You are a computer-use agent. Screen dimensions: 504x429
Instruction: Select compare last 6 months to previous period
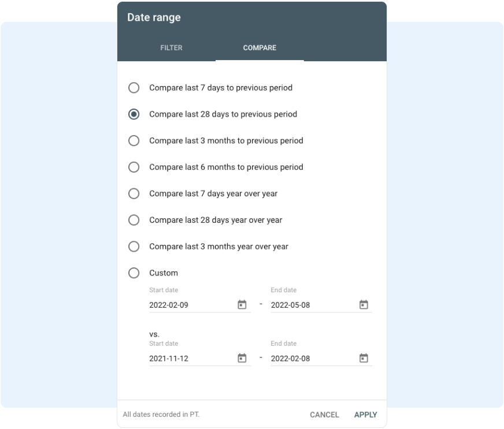point(134,167)
